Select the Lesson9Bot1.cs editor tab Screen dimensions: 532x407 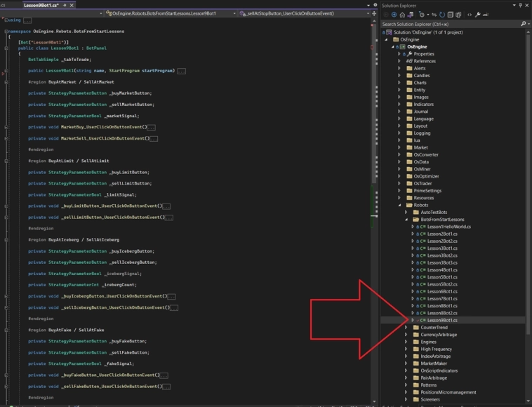click(41, 5)
